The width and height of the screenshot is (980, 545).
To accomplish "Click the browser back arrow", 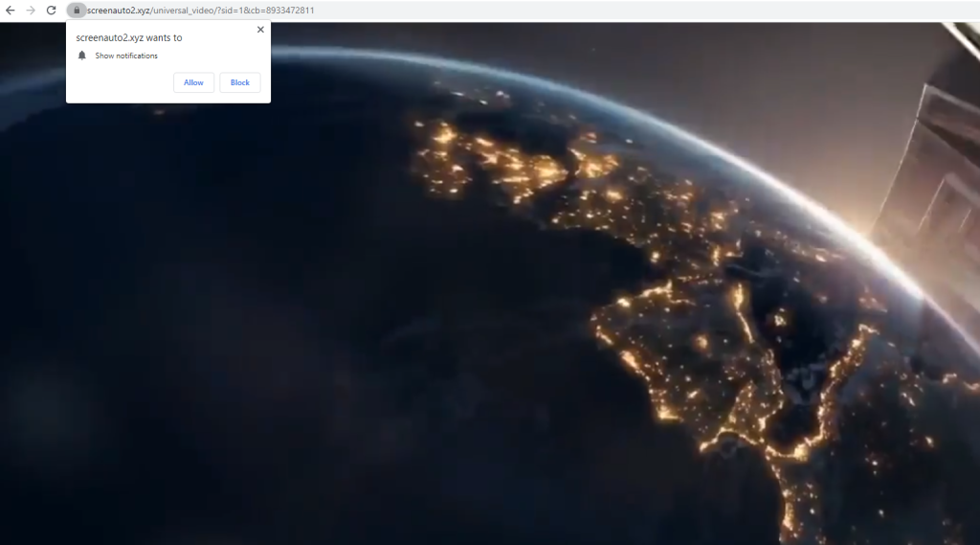I will [x=11, y=11].
